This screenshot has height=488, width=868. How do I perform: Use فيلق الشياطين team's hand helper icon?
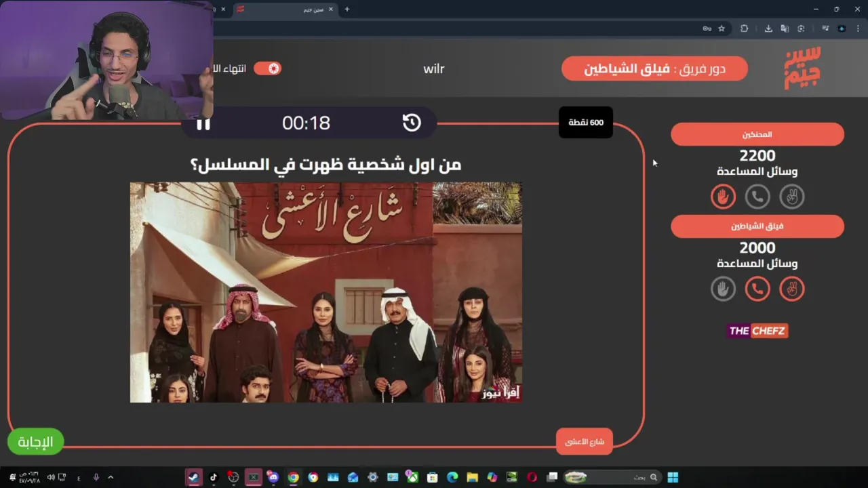point(723,289)
